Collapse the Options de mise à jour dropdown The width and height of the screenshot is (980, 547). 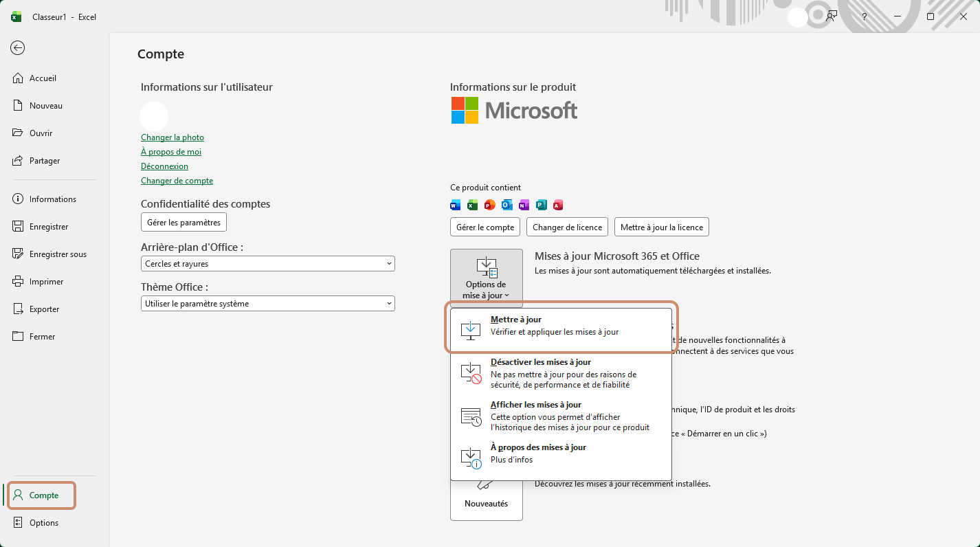(x=487, y=278)
